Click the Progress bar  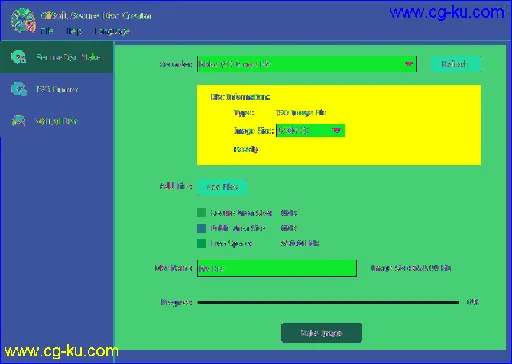point(328,302)
